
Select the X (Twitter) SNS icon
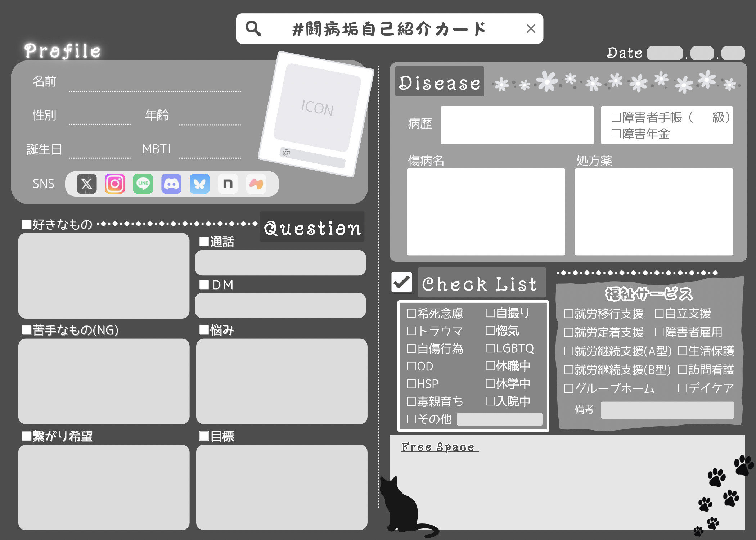[x=86, y=184]
